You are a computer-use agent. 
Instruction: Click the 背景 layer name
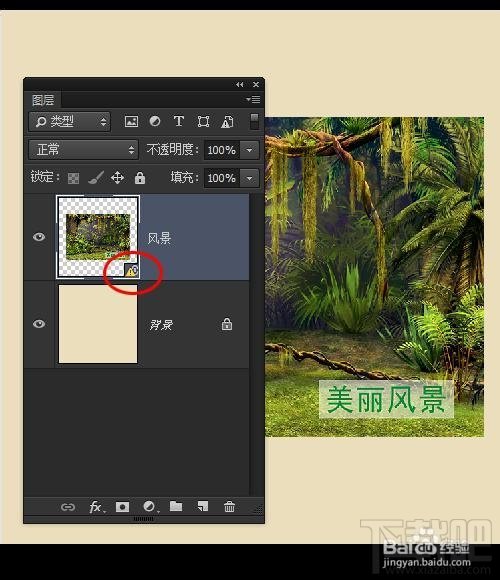click(161, 325)
